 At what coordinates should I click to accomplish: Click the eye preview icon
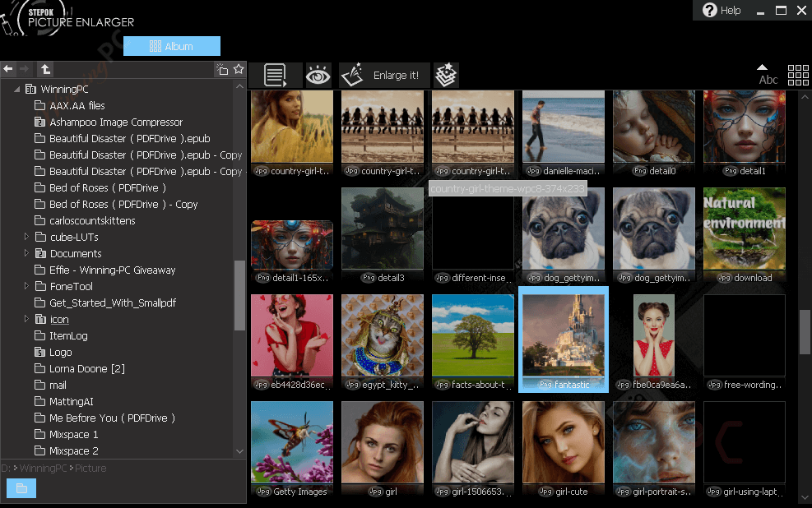point(318,76)
